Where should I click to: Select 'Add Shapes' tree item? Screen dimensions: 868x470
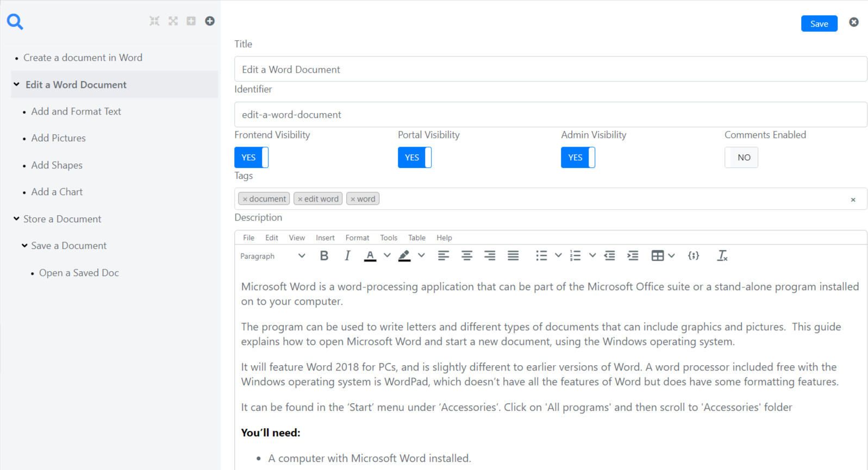coord(57,165)
